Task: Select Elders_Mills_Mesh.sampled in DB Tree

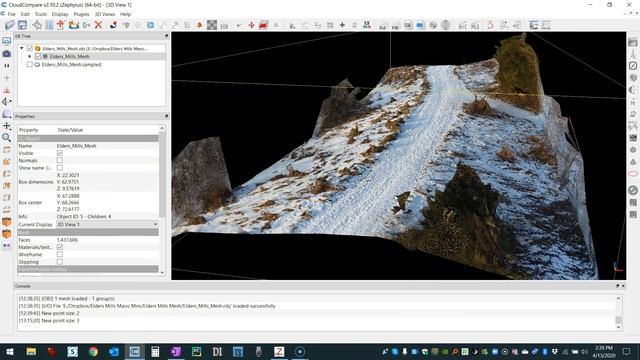Action: (71, 64)
